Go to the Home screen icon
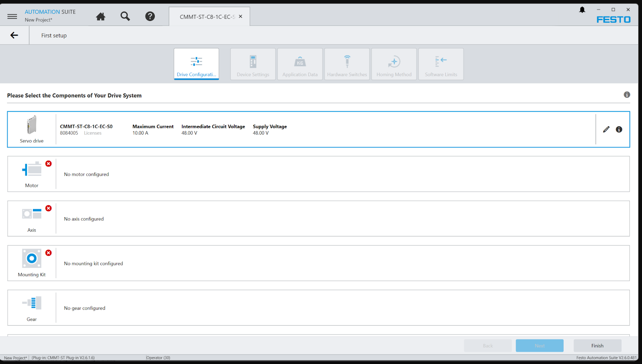 pos(101,16)
